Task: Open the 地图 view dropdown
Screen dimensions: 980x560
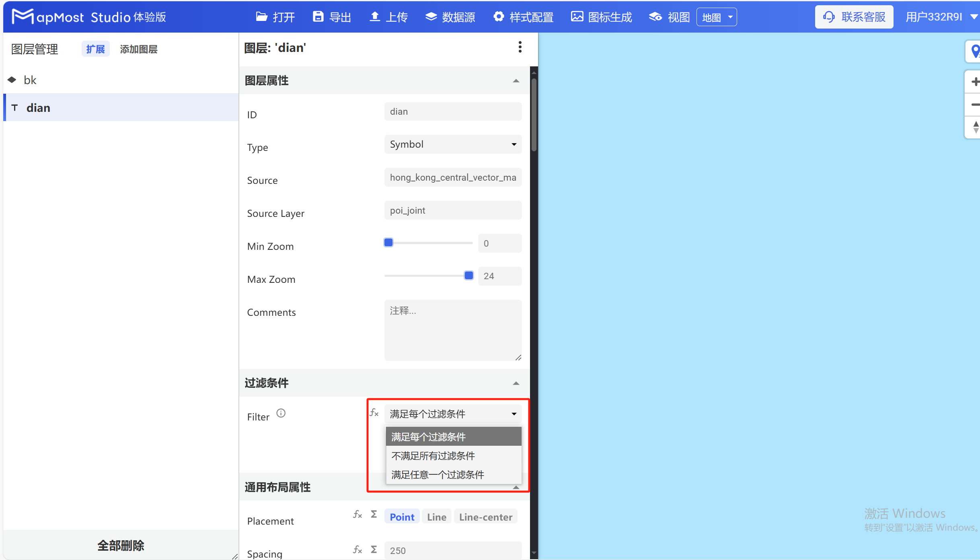Action: point(717,16)
